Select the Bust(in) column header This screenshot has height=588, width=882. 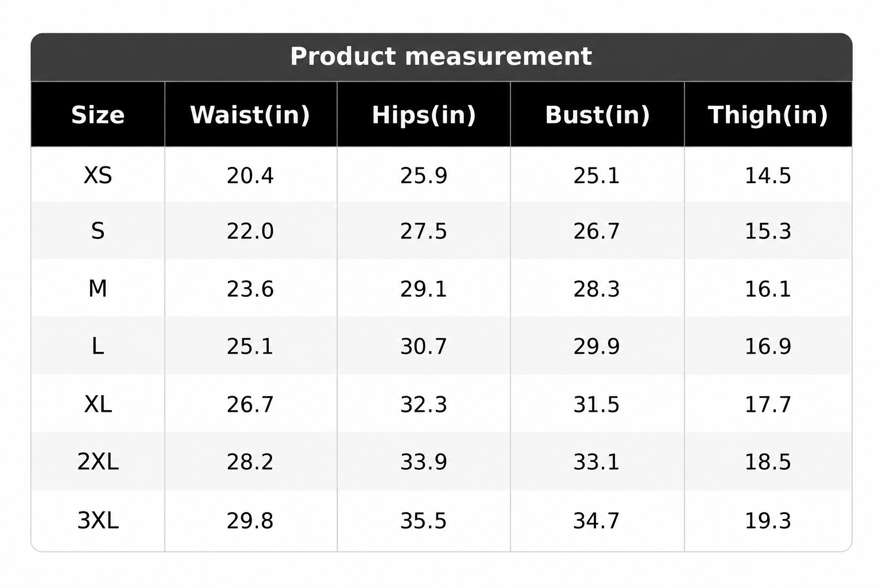click(x=597, y=114)
